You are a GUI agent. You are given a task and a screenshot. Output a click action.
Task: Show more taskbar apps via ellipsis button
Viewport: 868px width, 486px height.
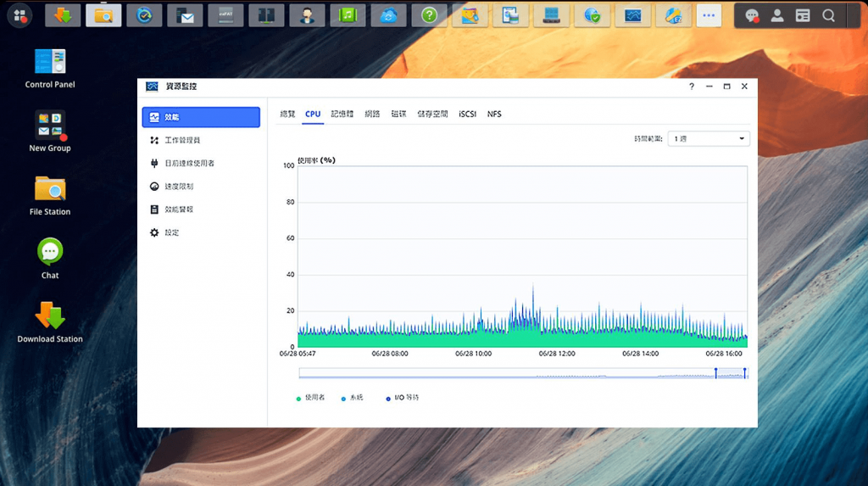pos(709,15)
